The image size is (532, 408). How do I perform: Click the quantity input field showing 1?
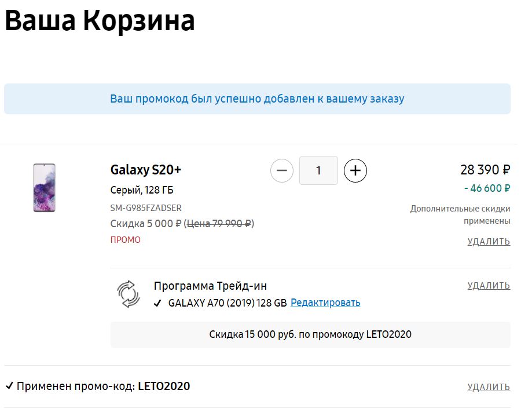[x=318, y=170]
